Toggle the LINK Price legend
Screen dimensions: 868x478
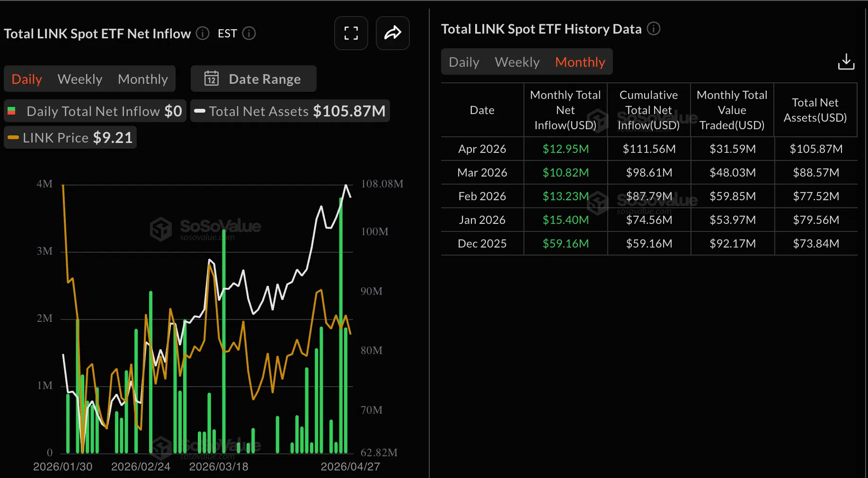[x=70, y=137]
